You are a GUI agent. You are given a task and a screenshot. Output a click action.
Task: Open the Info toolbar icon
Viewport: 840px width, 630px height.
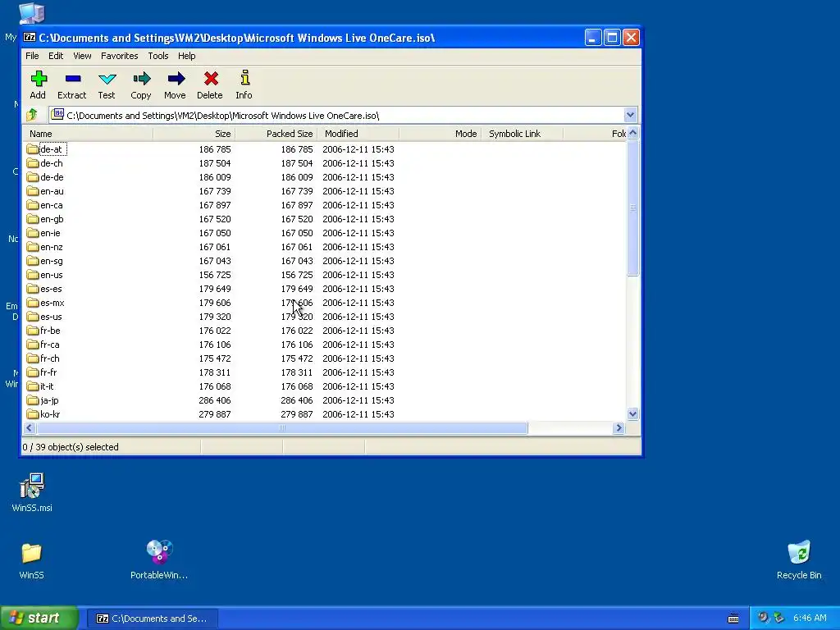coord(244,78)
